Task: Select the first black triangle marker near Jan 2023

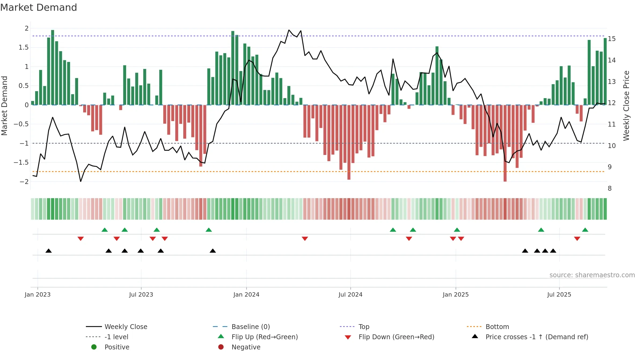Action: 49,251
